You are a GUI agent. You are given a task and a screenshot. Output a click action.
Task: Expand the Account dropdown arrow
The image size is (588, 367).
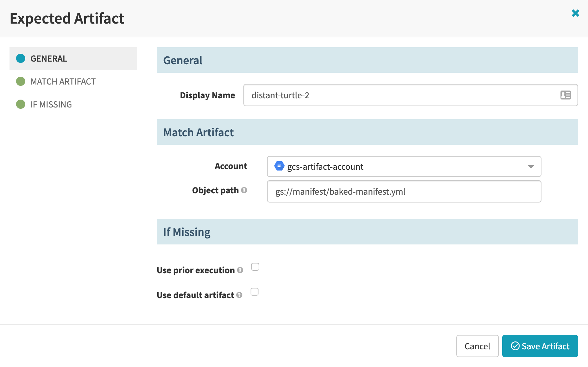(531, 167)
